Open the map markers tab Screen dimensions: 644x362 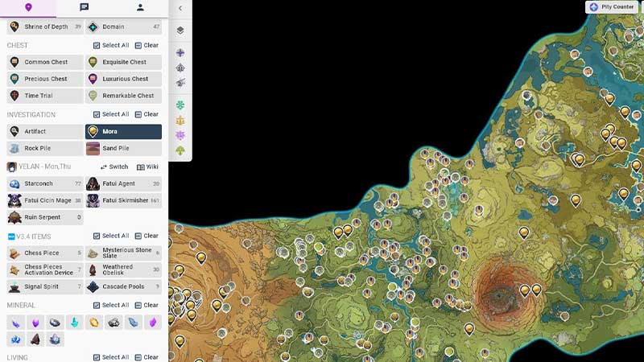coord(28,7)
